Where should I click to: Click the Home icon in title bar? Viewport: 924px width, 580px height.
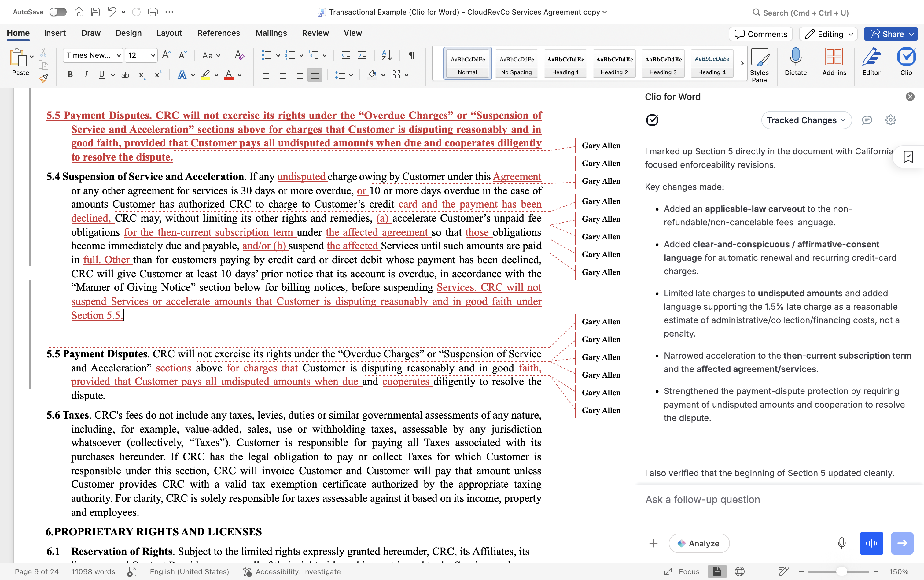click(79, 12)
